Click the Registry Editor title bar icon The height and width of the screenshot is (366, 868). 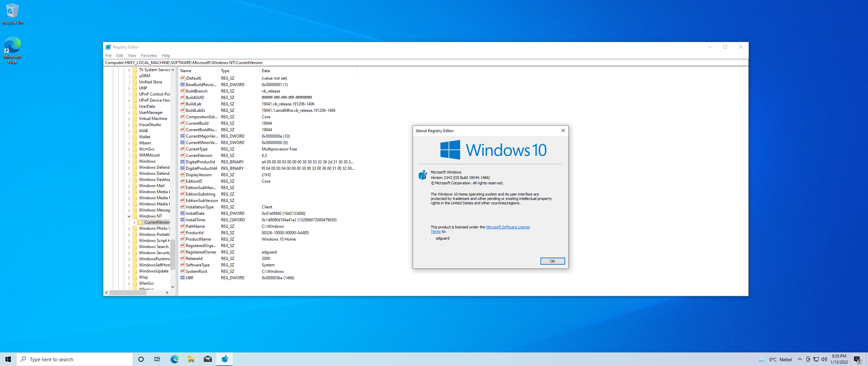pos(108,47)
